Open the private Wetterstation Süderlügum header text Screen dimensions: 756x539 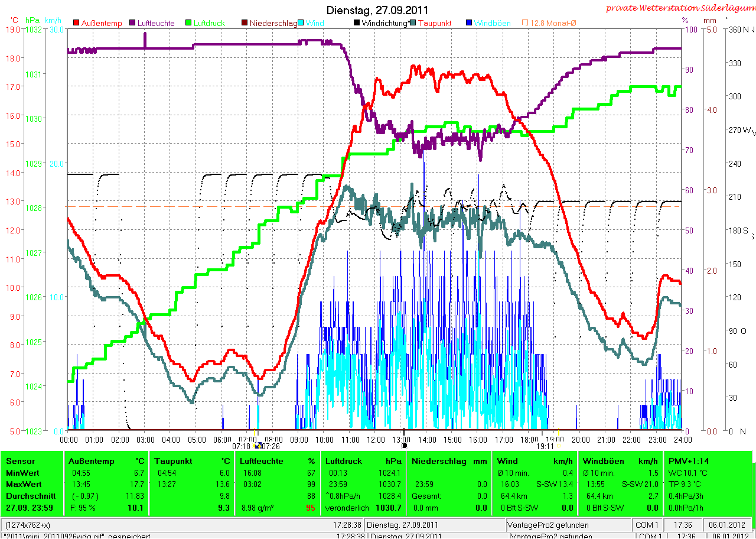(x=680, y=8)
